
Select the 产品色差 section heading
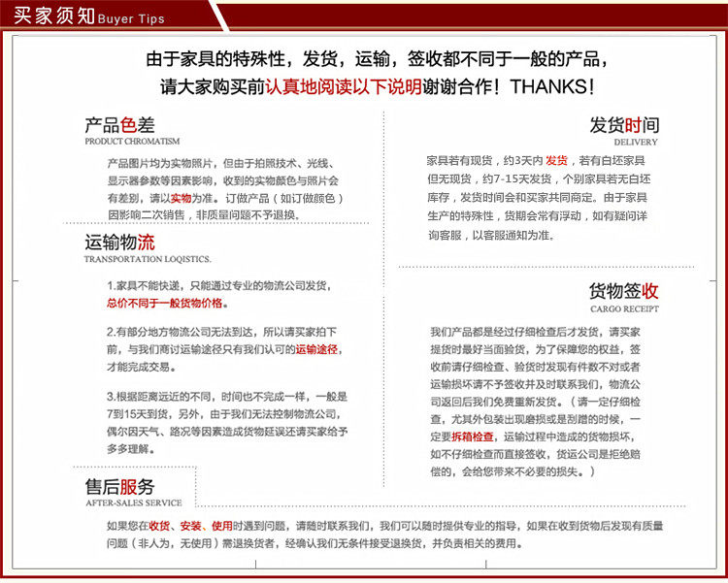click(x=119, y=125)
